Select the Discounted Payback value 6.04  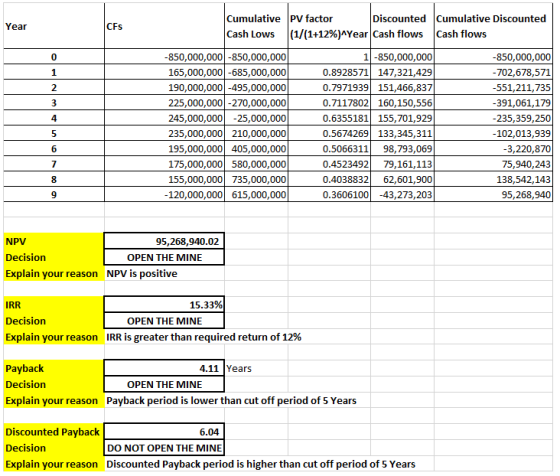click(164, 432)
